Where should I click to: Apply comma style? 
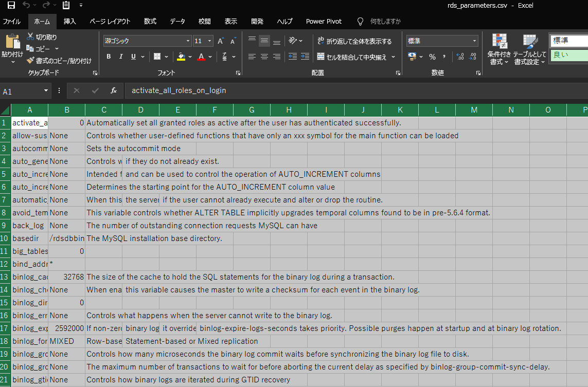[x=444, y=57]
